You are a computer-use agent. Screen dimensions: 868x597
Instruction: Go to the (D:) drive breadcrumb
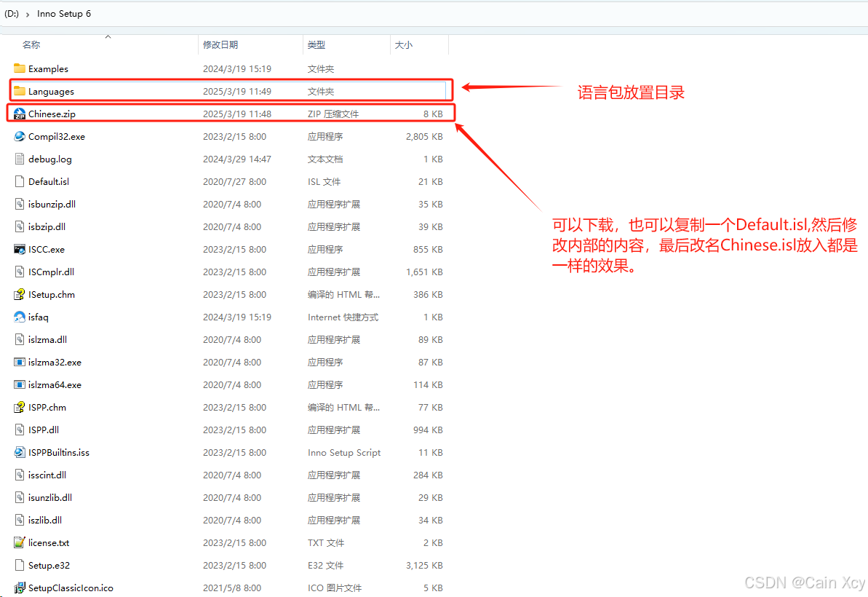tap(12, 14)
